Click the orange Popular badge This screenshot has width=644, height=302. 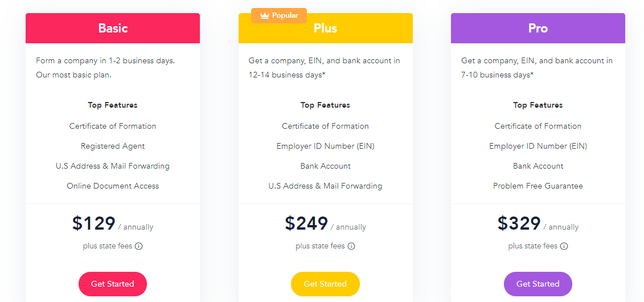(279, 15)
